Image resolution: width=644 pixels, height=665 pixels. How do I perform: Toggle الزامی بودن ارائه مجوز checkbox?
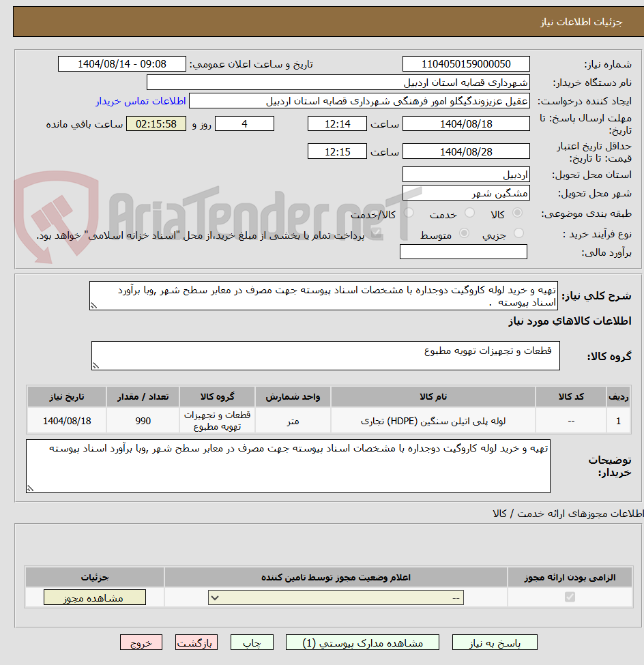(570, 597)
